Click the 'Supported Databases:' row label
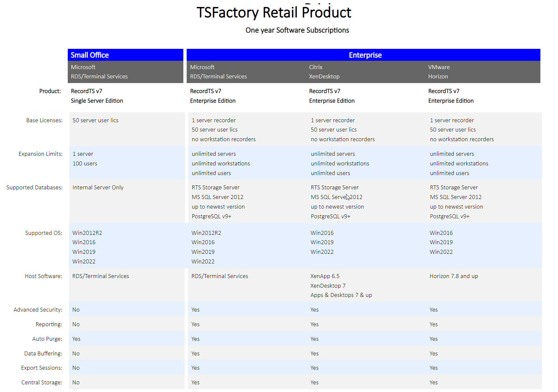Image resolution: width=558 pixels, height=392 pixels. click(35, 187)
